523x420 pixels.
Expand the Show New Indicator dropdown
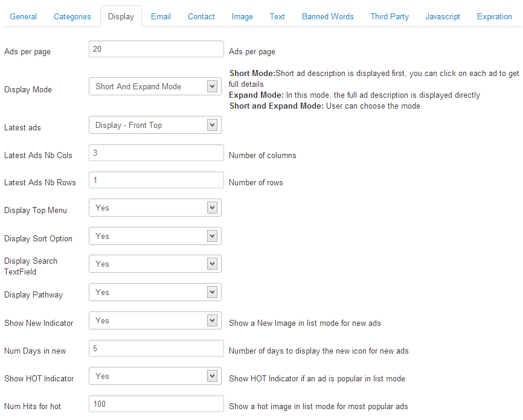155,320
